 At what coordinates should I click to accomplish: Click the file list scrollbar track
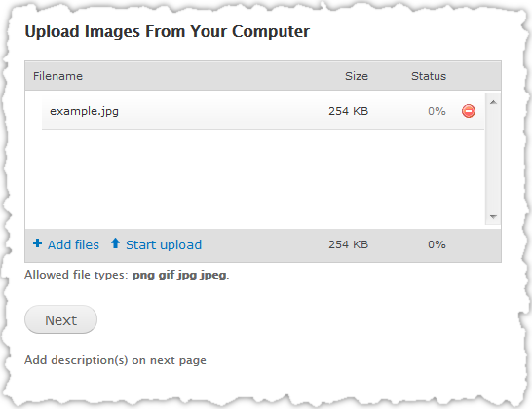493,160
